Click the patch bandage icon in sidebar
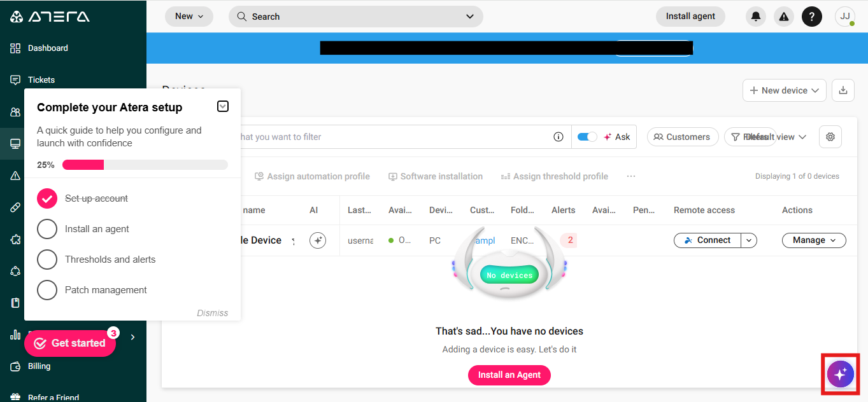Image resolution: width=868 pixels, height=402 pixels. [x=16, y=207]
